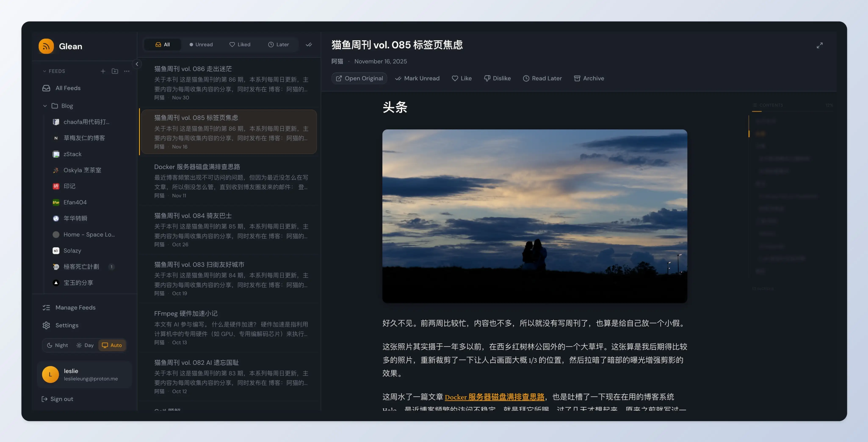The height and width of the screenshot is (442, 868).
Task: Mark all articles read with double-check icon
Action: pos(309,44)
